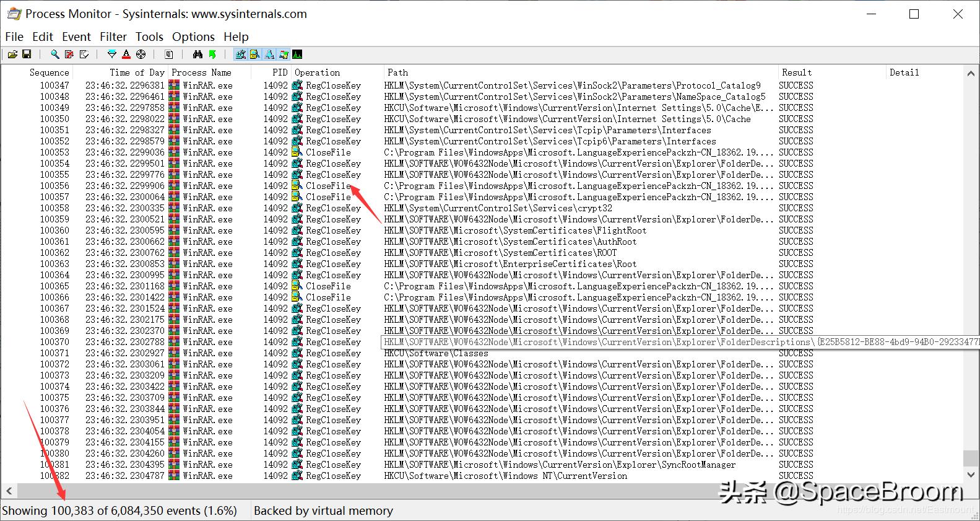Viewport: 980px width, 521px height.
Task: Click the CloseFile operation in row 100357
Action: click(329, 197)
